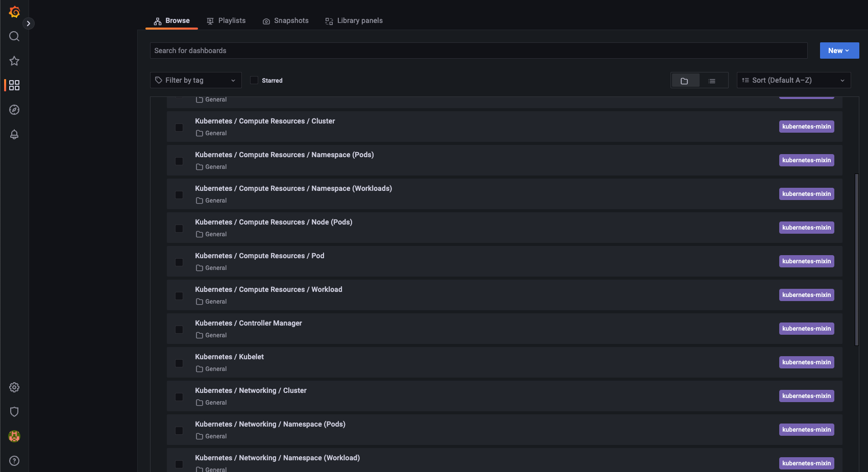Switch to list view layout
This screenshot has height=472, width=868.
(712, 81)
